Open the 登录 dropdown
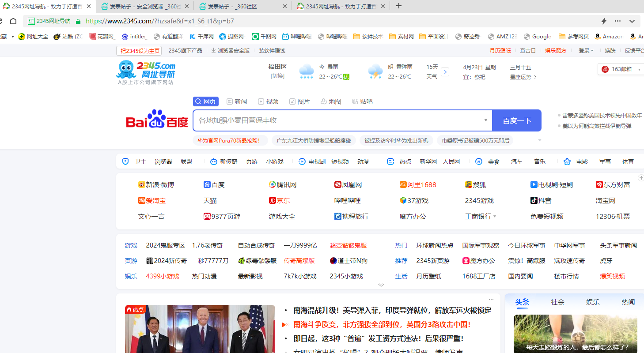644x353 pixels. point(586,51)
